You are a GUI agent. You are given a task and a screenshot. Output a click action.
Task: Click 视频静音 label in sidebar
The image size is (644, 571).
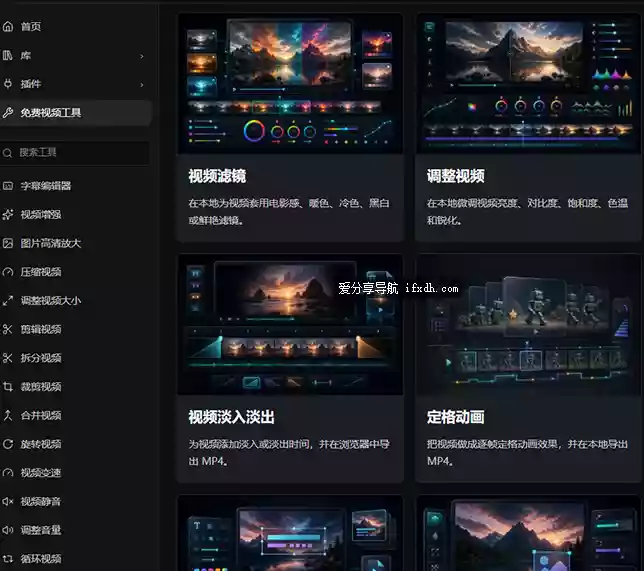pos(41,502)
